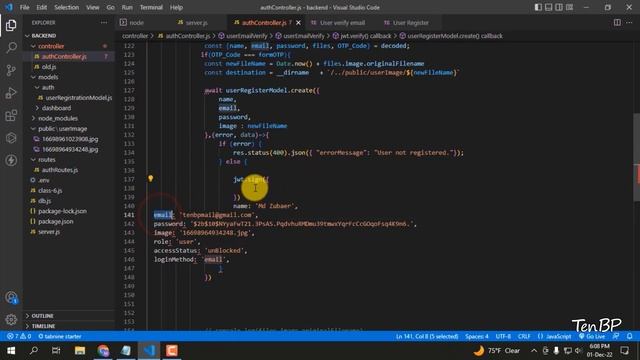Viewport: 640px width, 360px height.
Task: Open the Extensions view
Action: coord(11,115)
